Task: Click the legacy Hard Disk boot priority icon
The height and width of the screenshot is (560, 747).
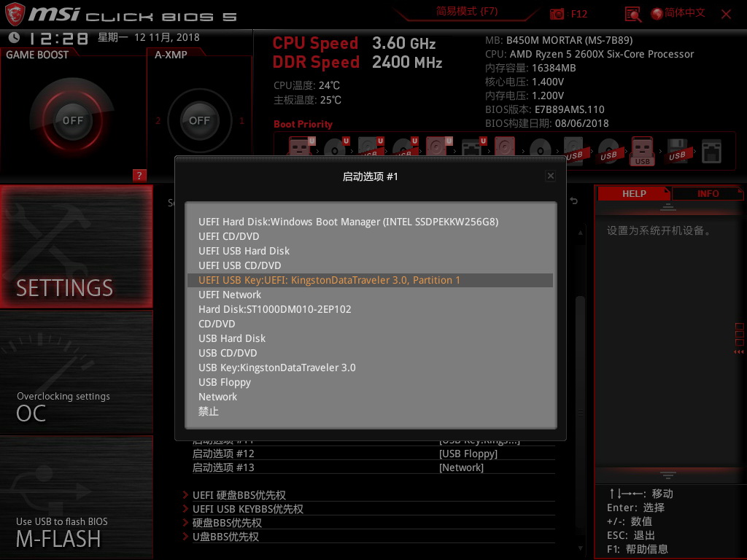Action: [x=505, y=147]
